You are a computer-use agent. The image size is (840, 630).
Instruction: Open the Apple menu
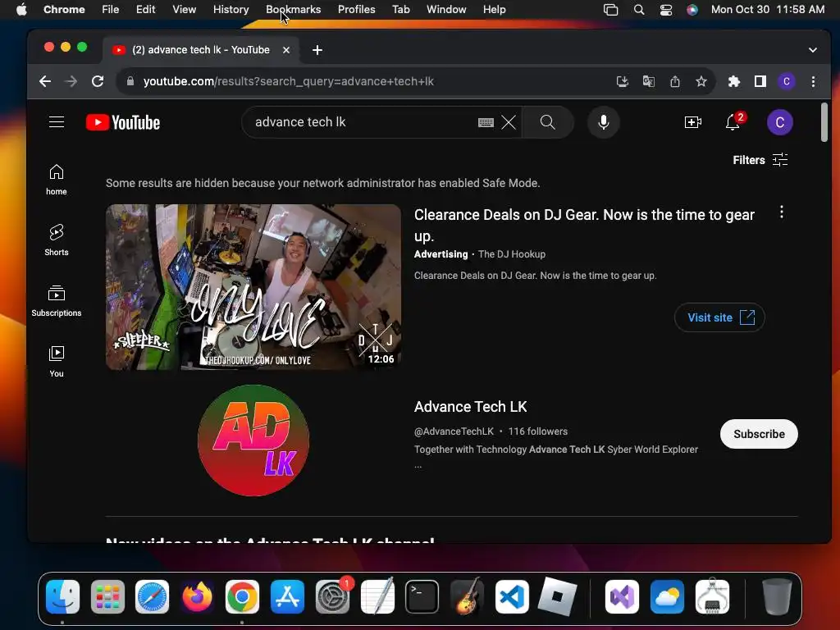(21, 10)
